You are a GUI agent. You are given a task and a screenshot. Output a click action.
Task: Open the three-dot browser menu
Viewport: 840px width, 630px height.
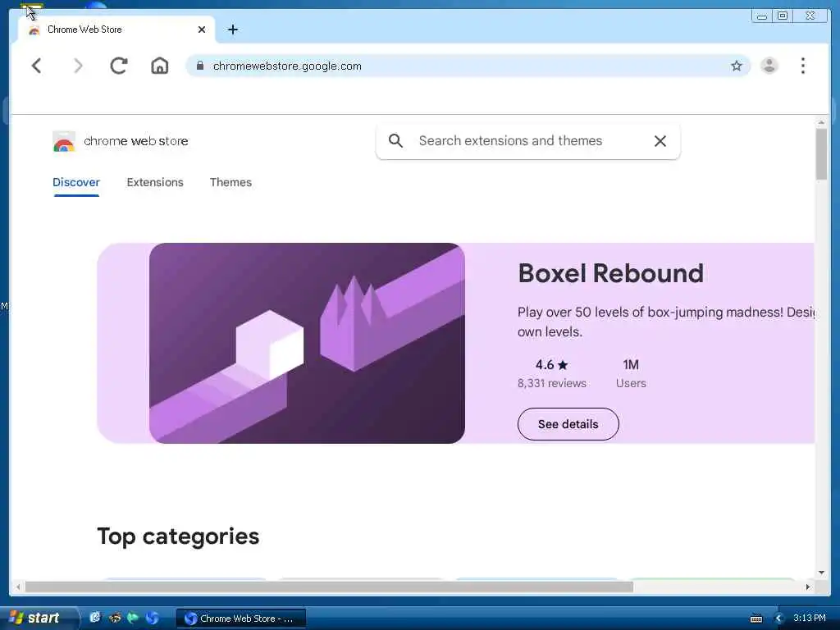[x=802, y=66]
